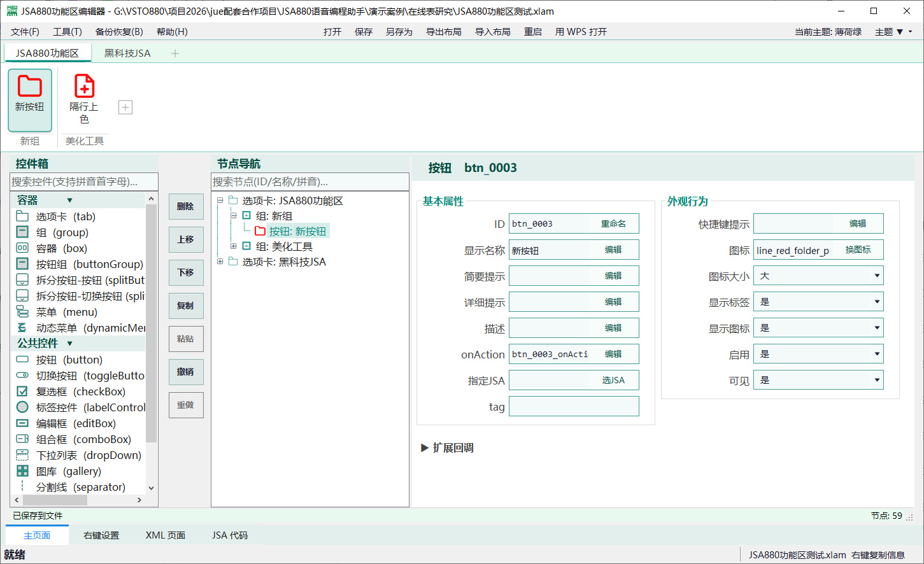The width and height of the screenshot is (924, 564).
Task: Click 换图标 to change icon
Action: [x=858, y=250]
